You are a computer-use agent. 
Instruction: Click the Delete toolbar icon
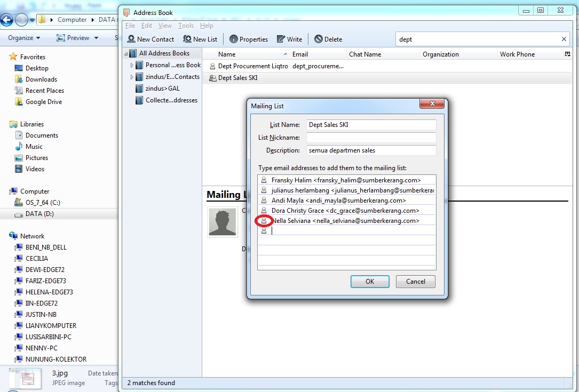coord(319,39)
